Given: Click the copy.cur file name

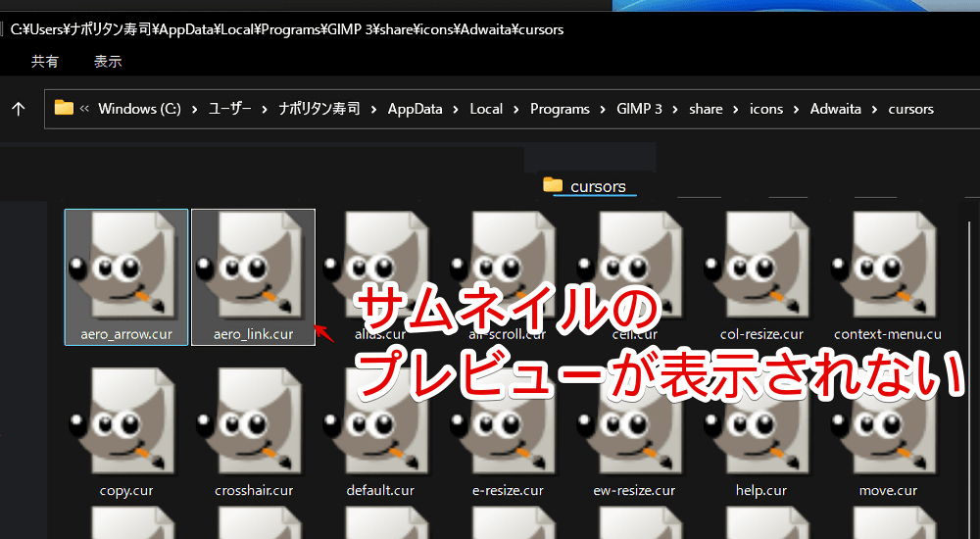Looking at the screenshot, I should (x=126, y=491).
